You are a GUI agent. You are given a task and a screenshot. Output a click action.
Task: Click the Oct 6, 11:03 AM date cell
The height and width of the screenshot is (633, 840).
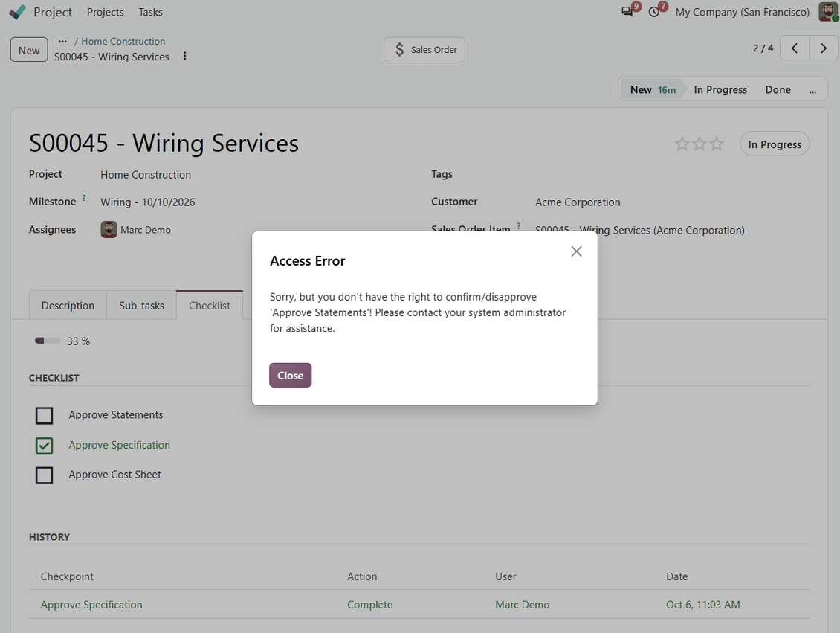tap(703, 605)
